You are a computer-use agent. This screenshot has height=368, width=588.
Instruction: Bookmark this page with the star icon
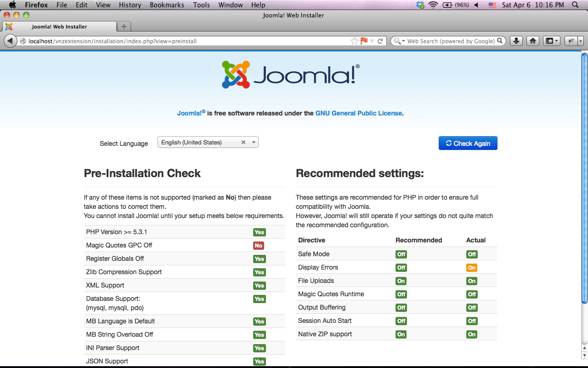coord(354,40)
